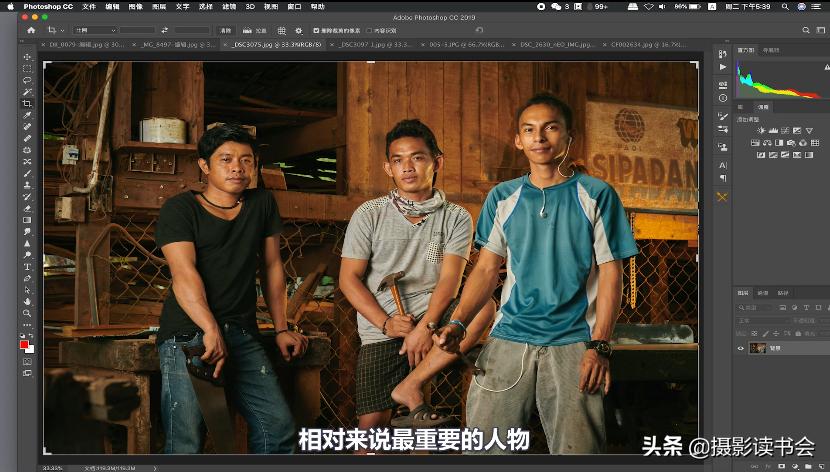The image size is (830, 472).
Task: Click the search icon at top right
Action: coord(806,30)
